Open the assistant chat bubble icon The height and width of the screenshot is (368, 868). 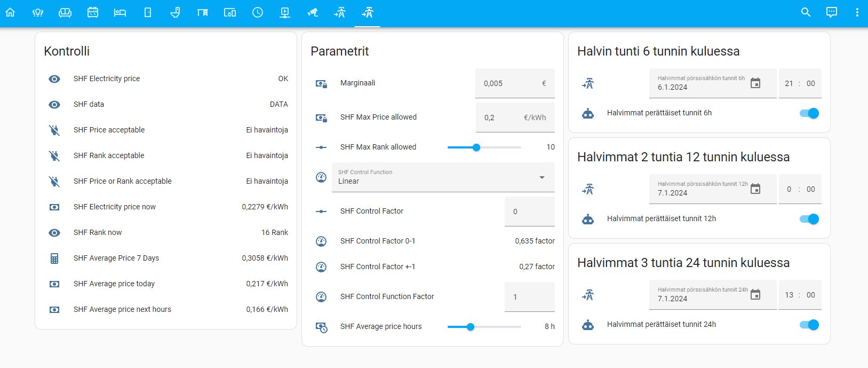tap(831, 12)
